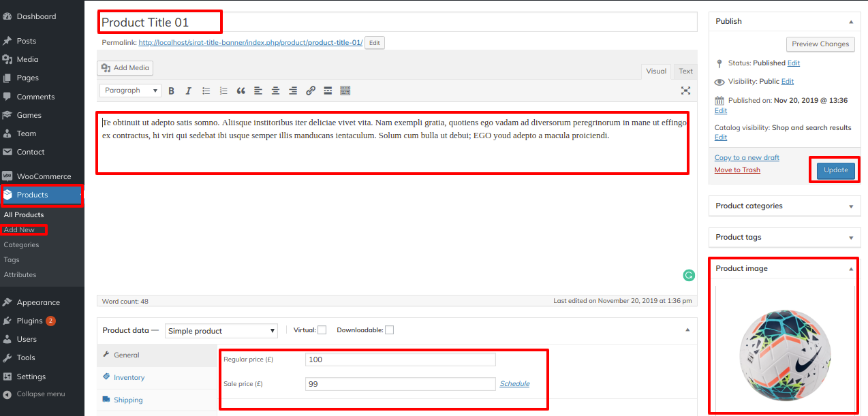
Task: Click the Update button
Action: click(835, 170)
